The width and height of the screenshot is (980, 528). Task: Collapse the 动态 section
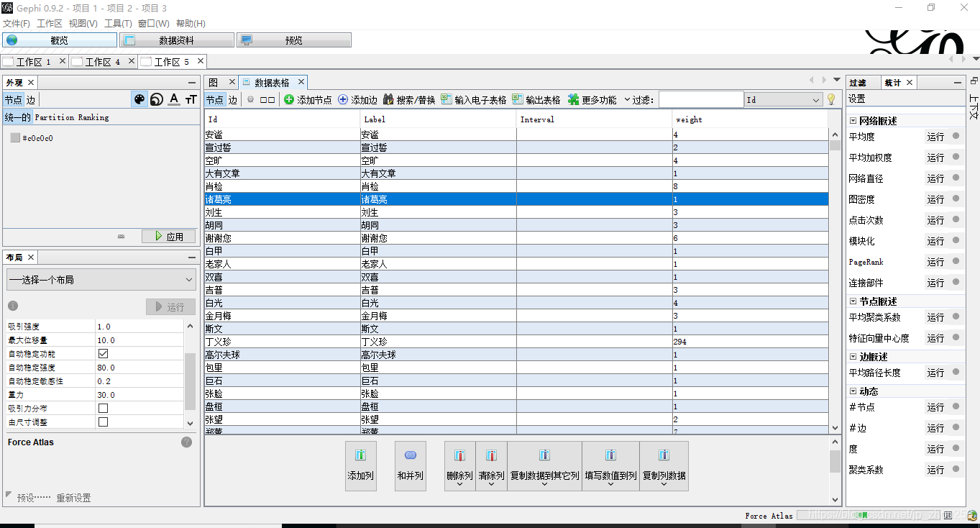853,391
